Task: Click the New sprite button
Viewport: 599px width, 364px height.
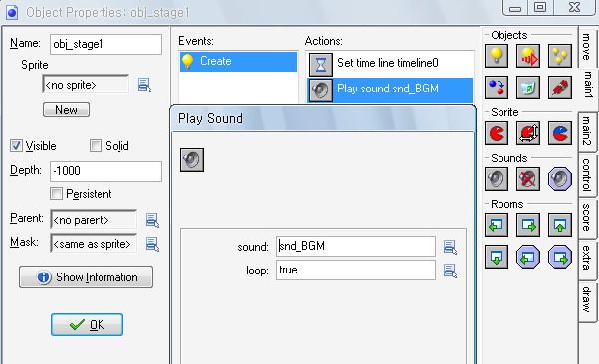Action: [x=66, y=110]
